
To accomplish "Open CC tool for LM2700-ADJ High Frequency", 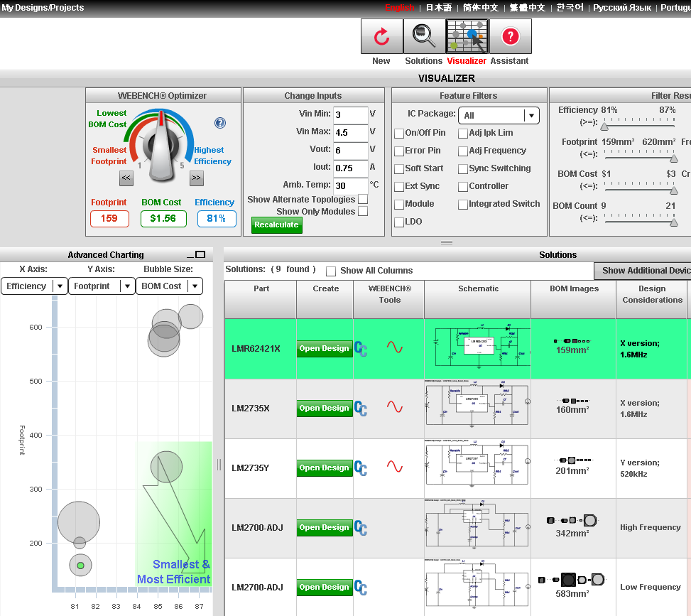I will [361, 528].
